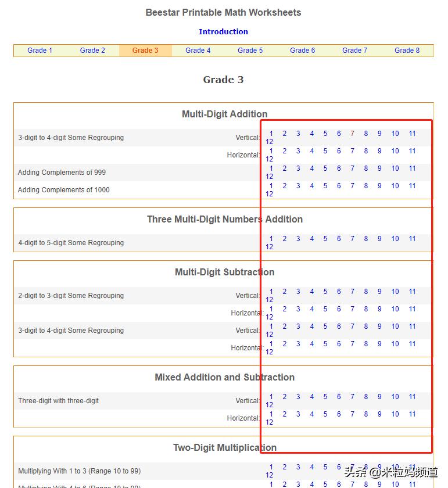
Task: Switch to Grade 1 tab
Action: click(x=40, y=51)
